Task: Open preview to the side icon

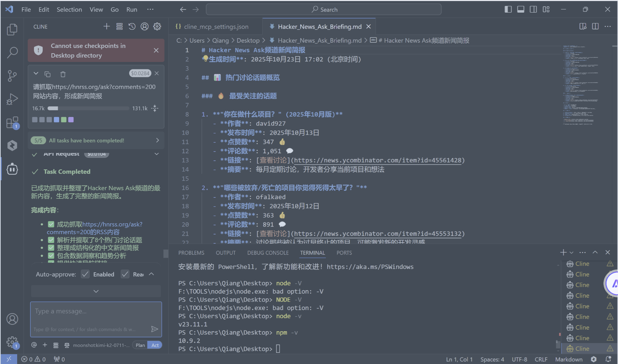Action: point(583,26)
